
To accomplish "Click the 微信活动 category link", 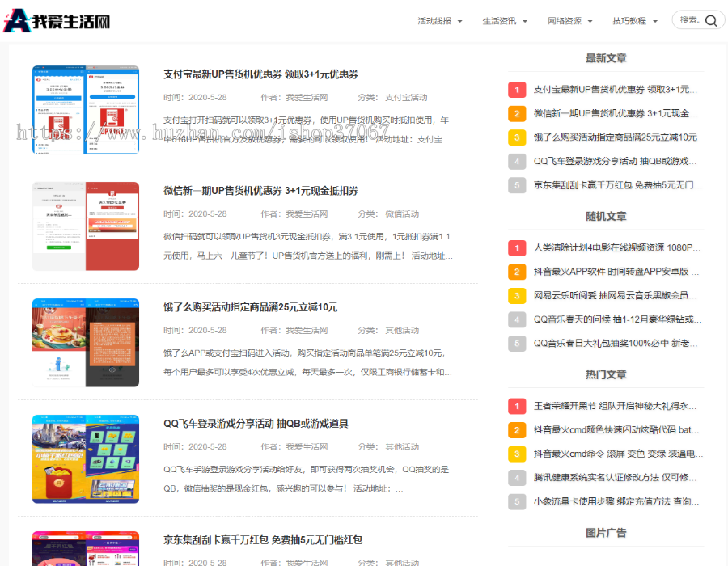I will coord(402,214).
